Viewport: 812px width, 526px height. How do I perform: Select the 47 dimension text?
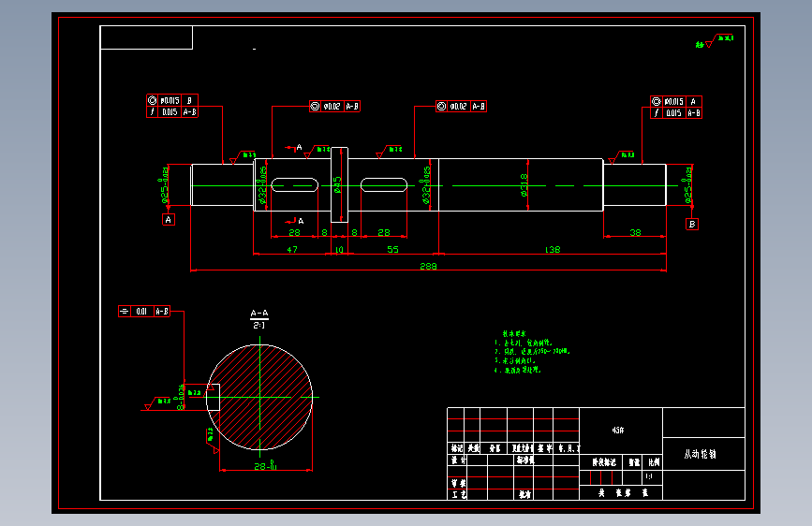point(292,250)
